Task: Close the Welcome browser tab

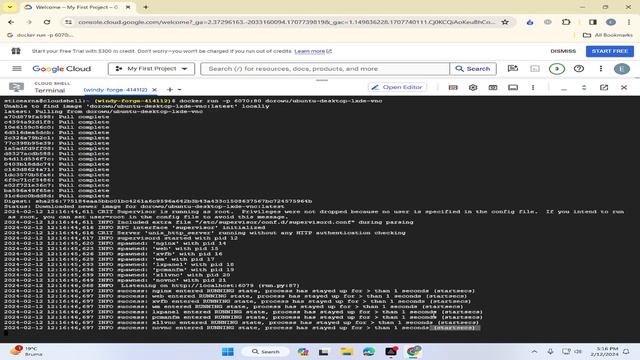Action: tap(128, 7)
